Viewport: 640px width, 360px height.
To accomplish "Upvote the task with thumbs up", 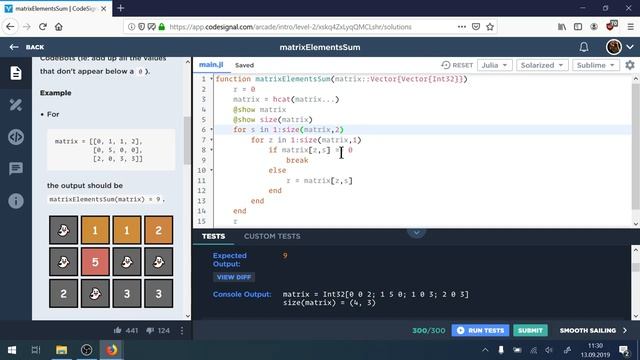I will coord(118,330).
